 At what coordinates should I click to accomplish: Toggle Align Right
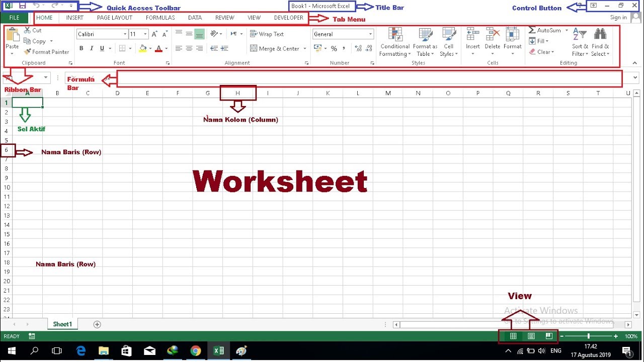(x=199, y=49)
